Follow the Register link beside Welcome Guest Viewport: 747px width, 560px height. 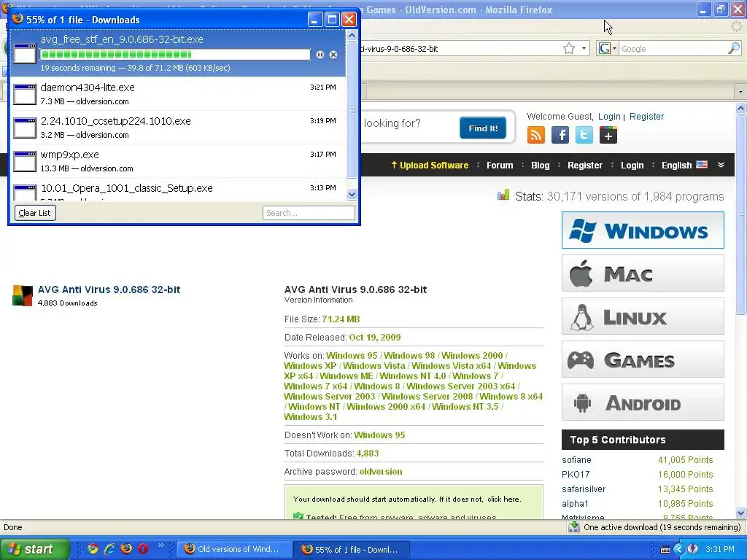[x=646, y=116]
